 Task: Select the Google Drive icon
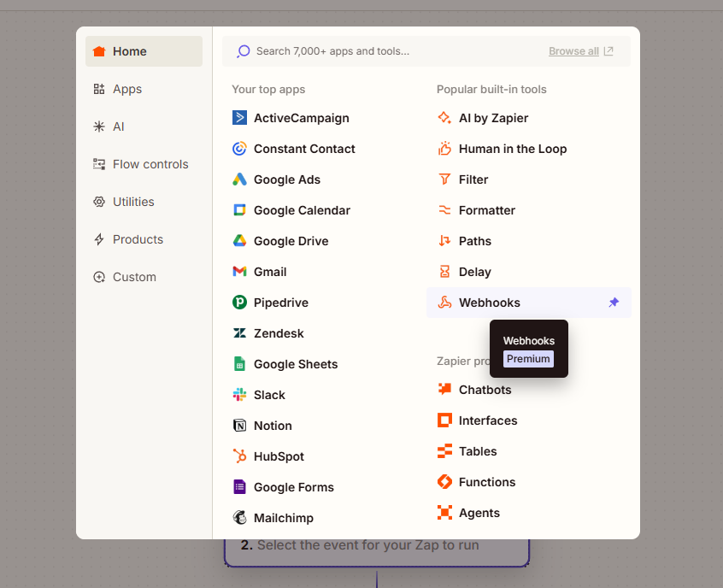(239, 241)
